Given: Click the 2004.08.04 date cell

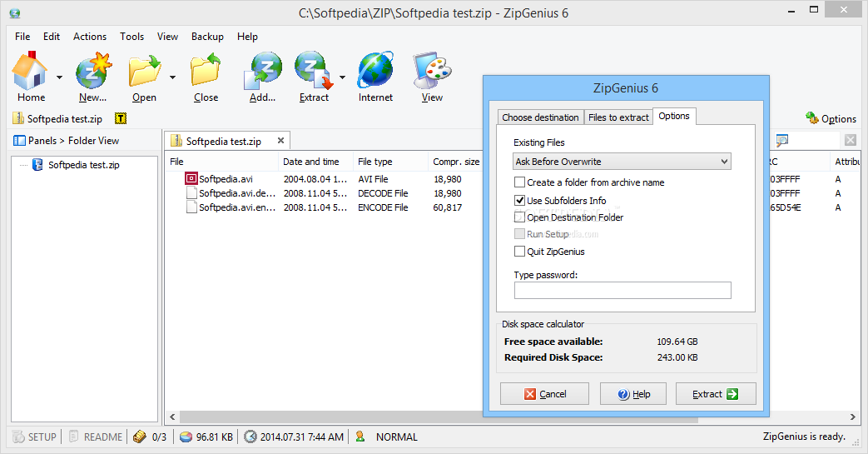Looking at the screenshot, I should (x=315, y=179).
